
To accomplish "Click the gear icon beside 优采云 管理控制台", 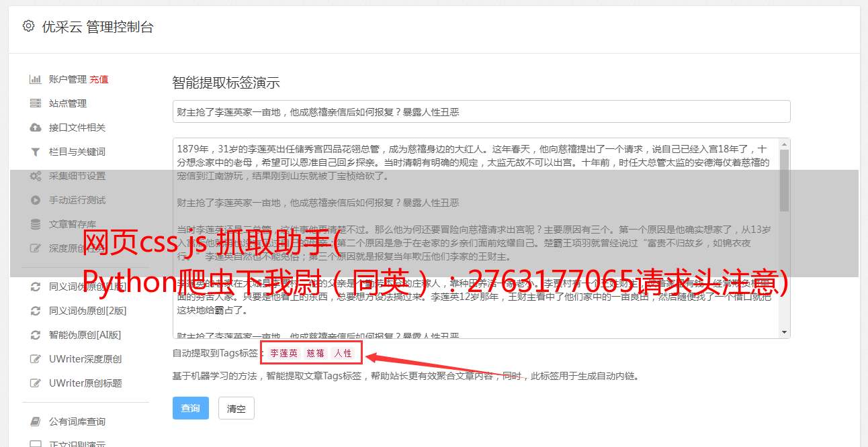I will 28,26.
